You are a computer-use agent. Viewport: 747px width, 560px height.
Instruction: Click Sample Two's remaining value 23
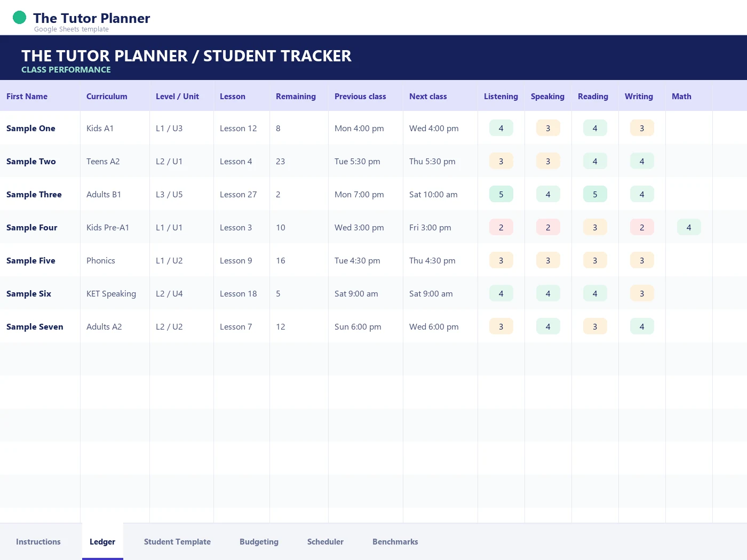[299, 161]
